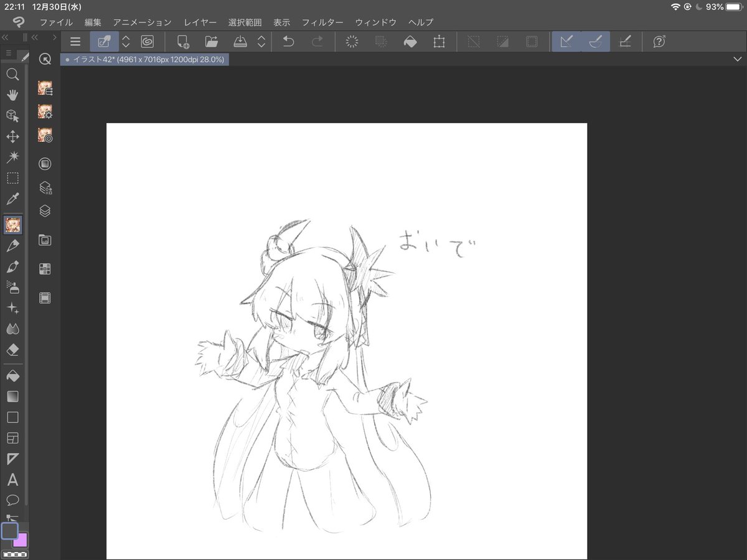This screenshot has height=560, width=747.
Task: Select the pink sub color swatch
Action: (21, 539)
